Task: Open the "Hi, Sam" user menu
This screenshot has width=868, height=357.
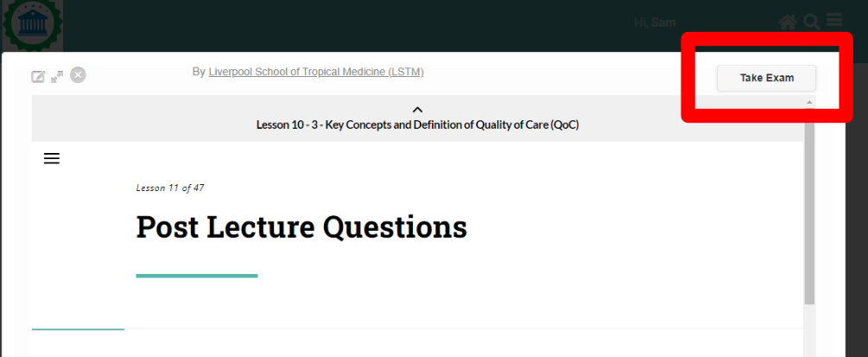Action: tap(655, 22)
